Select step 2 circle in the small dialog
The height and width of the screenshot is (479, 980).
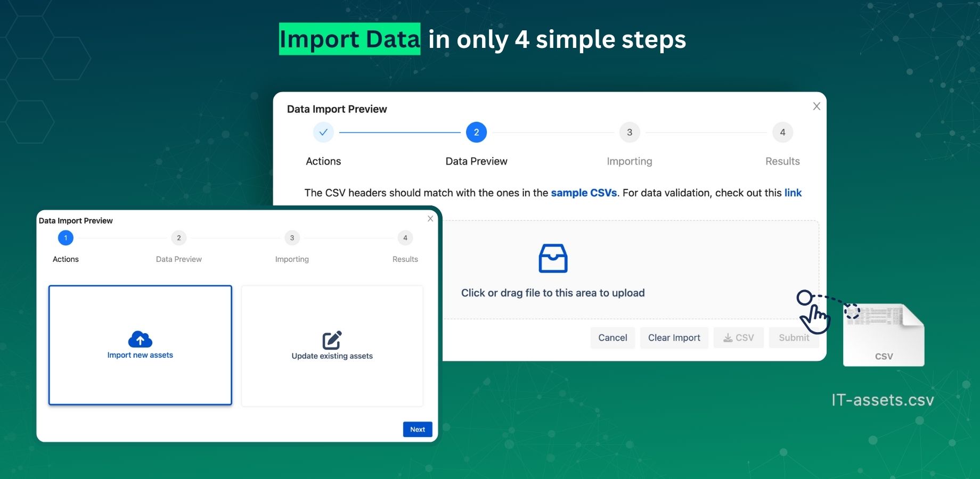coord(179,238)
